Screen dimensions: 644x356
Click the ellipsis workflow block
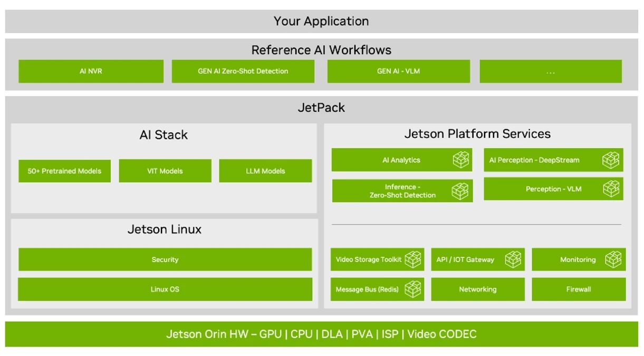pyautogui.click(x=550, y=71)
